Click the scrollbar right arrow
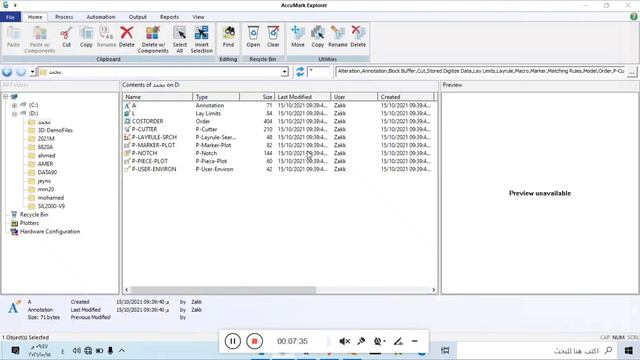 point(433,290)
